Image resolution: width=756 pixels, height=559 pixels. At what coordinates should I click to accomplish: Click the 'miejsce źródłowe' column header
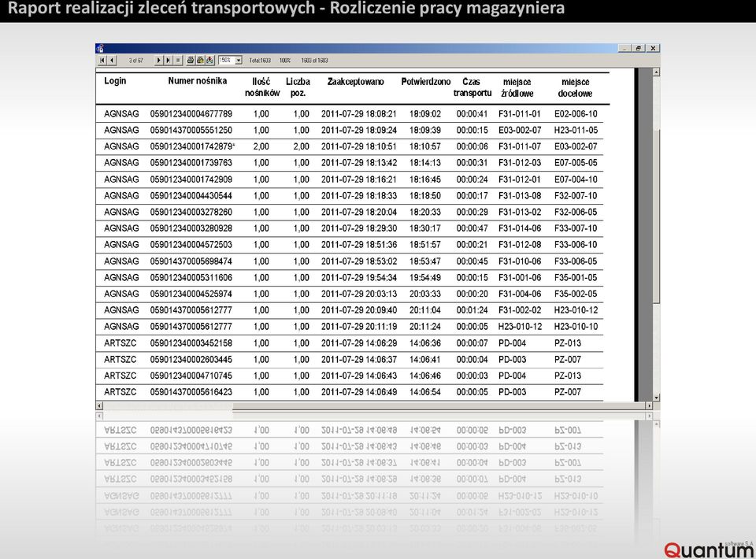coord(517,87)
